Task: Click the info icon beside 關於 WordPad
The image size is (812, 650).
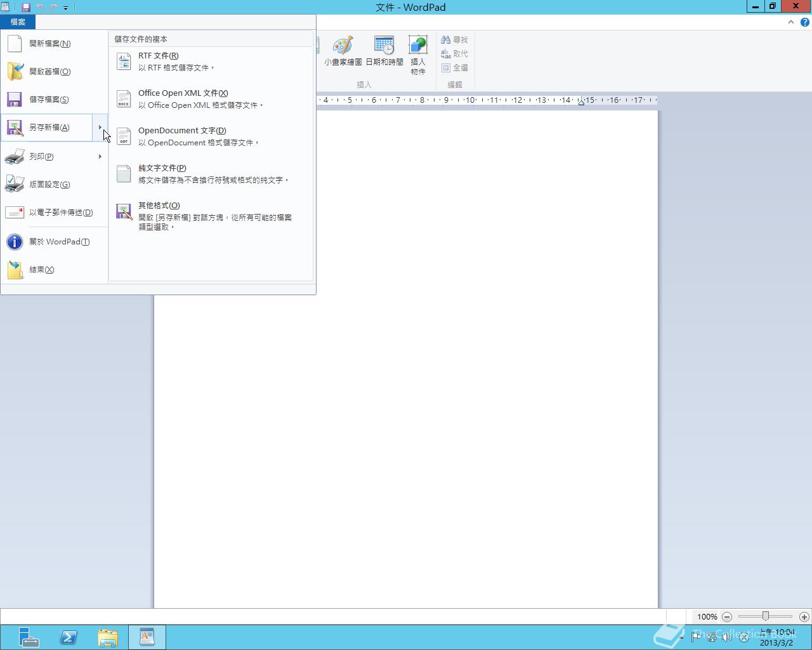Action: click(15, 242)
